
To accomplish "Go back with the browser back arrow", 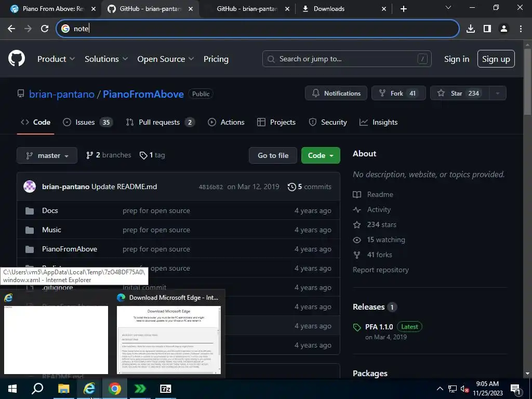I will pos(11,29).
